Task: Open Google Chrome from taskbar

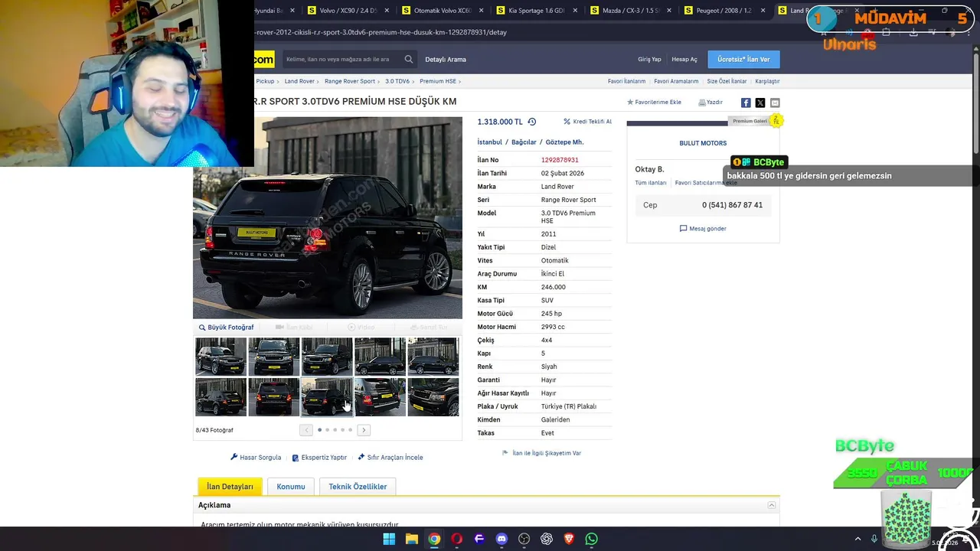Action: pyautogui.click(x=434, y=539)
